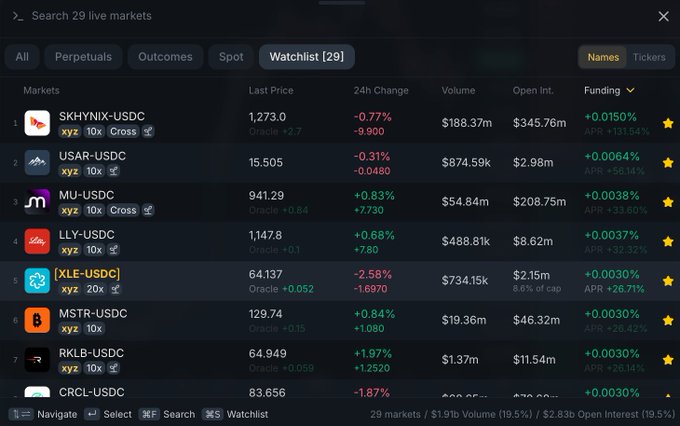The height and width of the screenshot is (426, 680).
Task: Click the xyz tag on MSTR-USDC
Action: [x=70, y=328]
